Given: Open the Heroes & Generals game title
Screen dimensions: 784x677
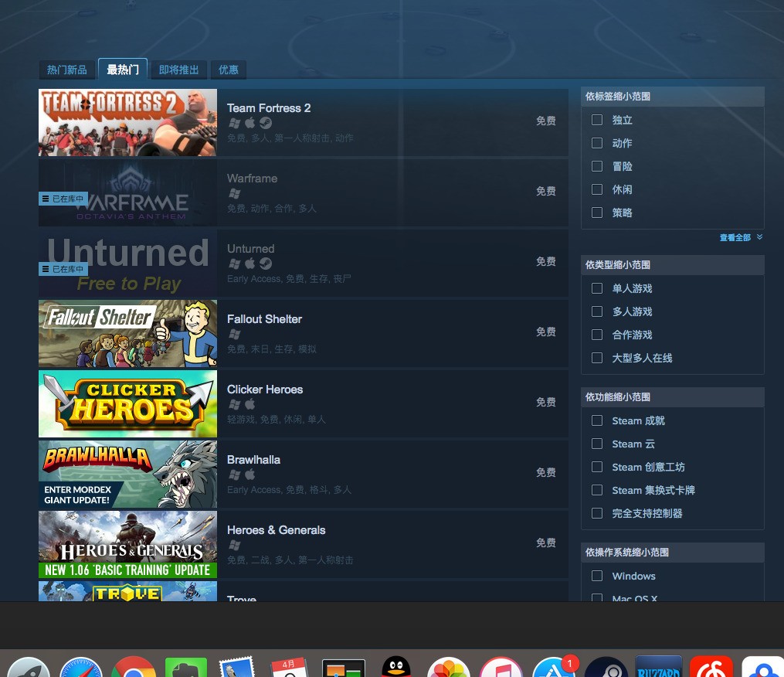Looking at the screenshot, I should pos(276,530).
